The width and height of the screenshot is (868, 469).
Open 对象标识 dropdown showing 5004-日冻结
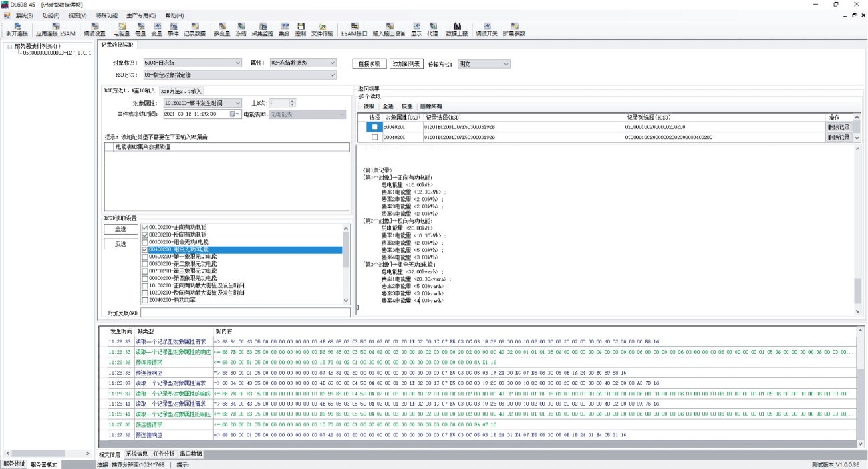tap(192, 63)
